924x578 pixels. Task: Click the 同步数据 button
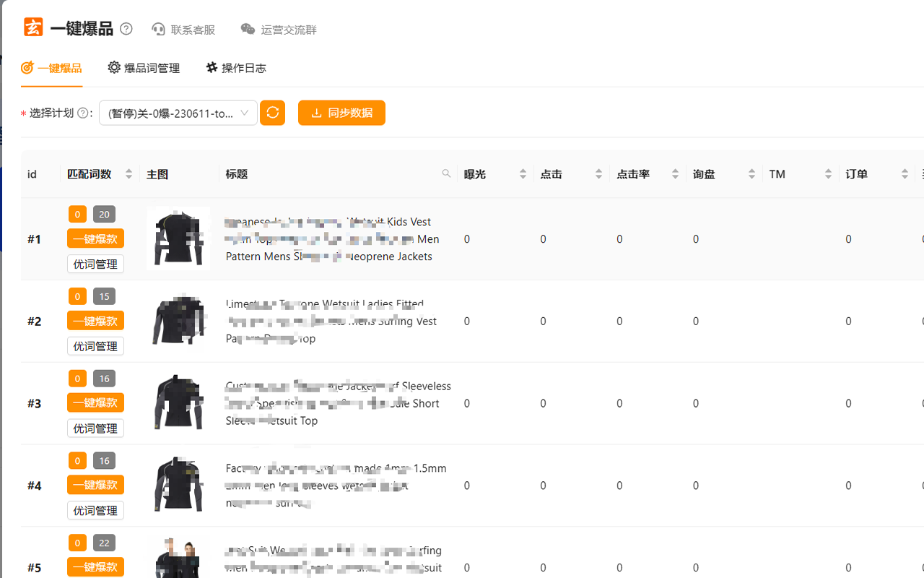click(x=341, y=113)
